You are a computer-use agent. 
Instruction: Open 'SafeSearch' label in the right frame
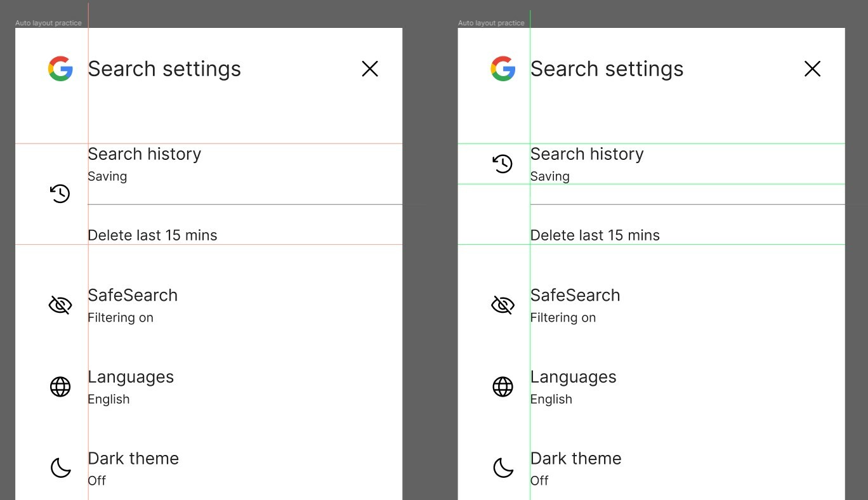pos(575,295)
